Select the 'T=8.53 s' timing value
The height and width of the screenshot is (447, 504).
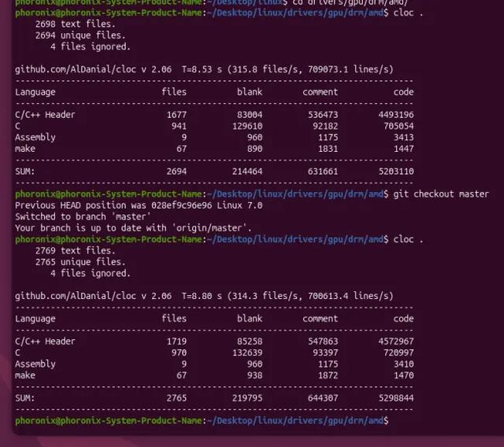202,69
